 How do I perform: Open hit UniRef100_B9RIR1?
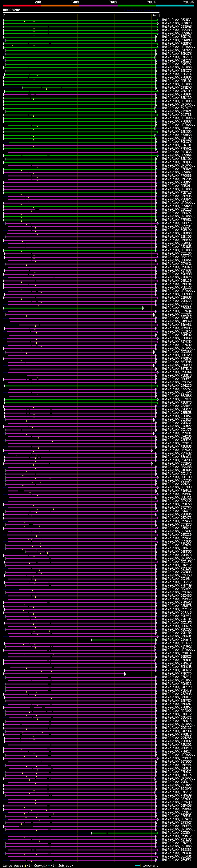177,37
